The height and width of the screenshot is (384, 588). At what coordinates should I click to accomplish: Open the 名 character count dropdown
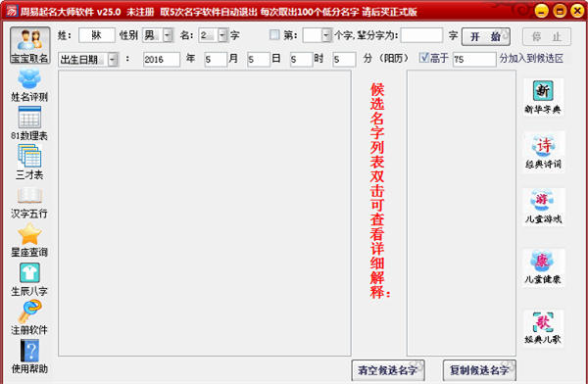[x=223, y=35]
